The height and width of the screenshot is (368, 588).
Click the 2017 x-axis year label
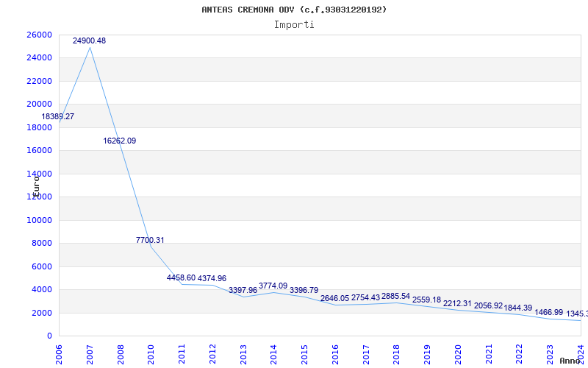(x=366, y=355)
